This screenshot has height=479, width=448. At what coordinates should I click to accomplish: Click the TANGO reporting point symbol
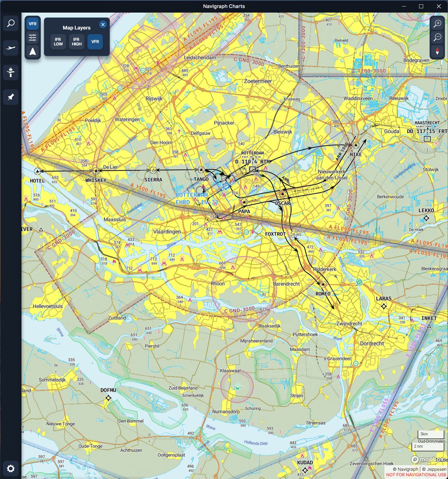click(x=201, y=169)
